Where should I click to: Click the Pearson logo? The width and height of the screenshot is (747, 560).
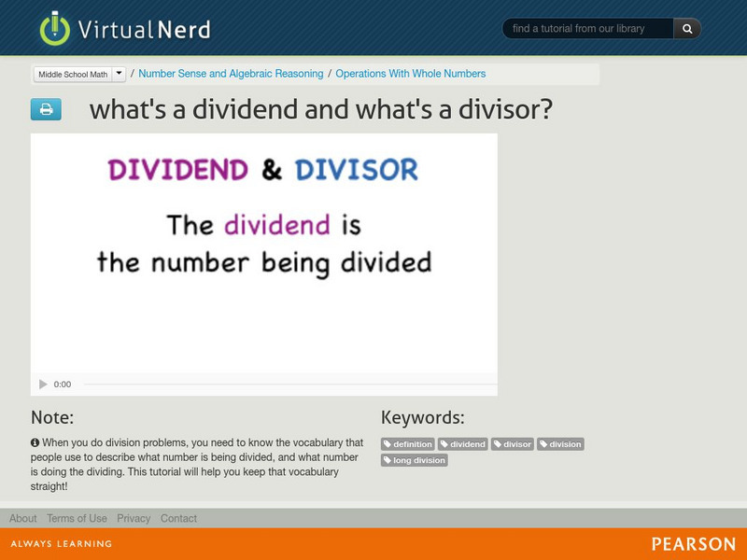pos(695,542)
